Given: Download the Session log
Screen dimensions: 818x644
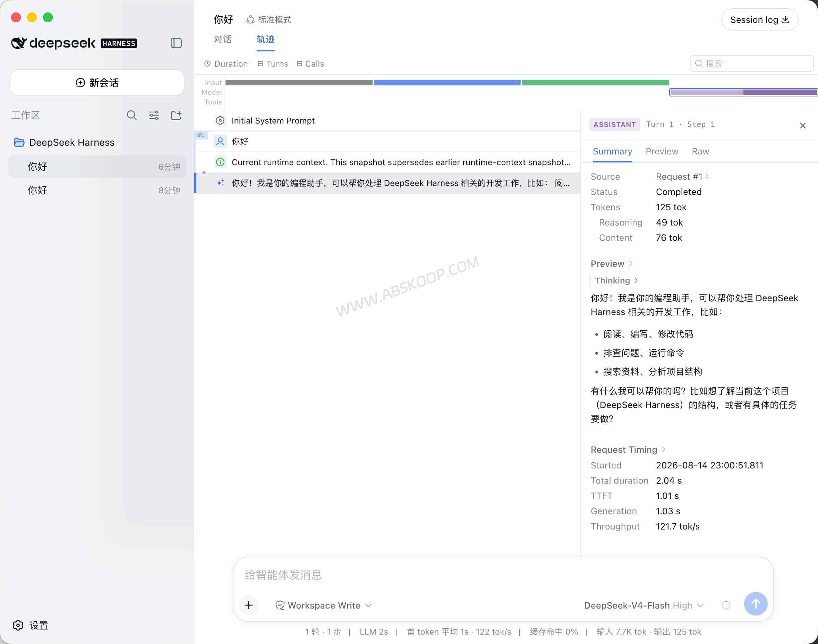Looking at the screenshot, I should click(x=760, y=20).
